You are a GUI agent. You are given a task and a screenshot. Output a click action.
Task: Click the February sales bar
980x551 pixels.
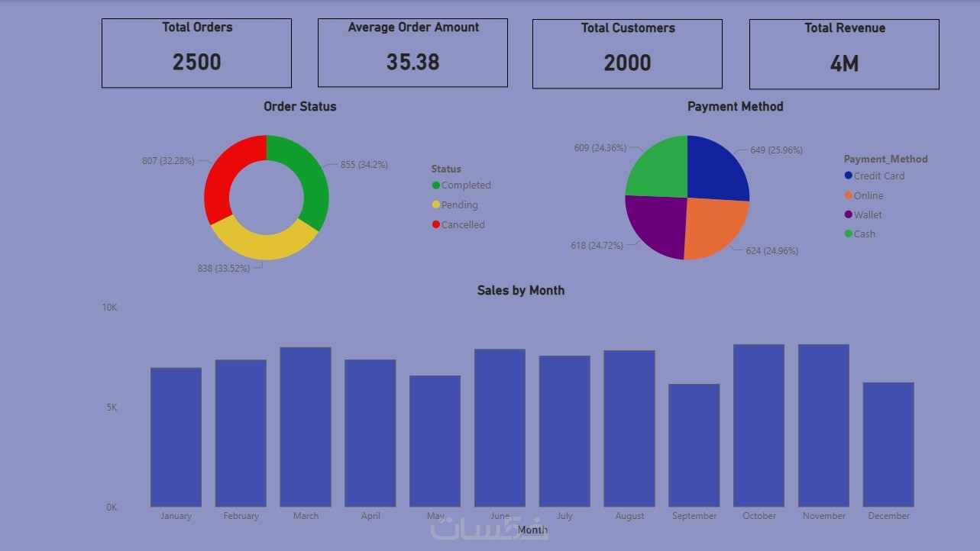(x=241, y=433)
